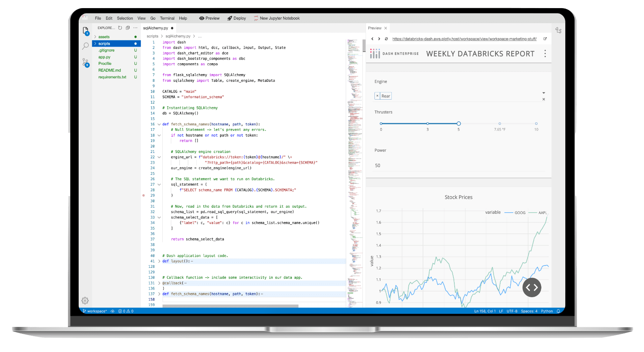The image size is (644, 352).
Task: Click the Deploy button in the toolbar
Action: point(236,18)
